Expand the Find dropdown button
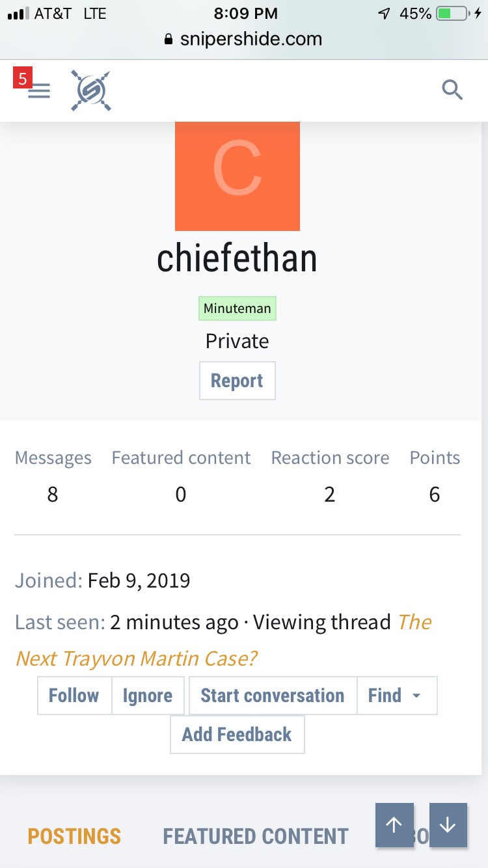The height and width of the screenshot is (868, 488). [397, 696]
